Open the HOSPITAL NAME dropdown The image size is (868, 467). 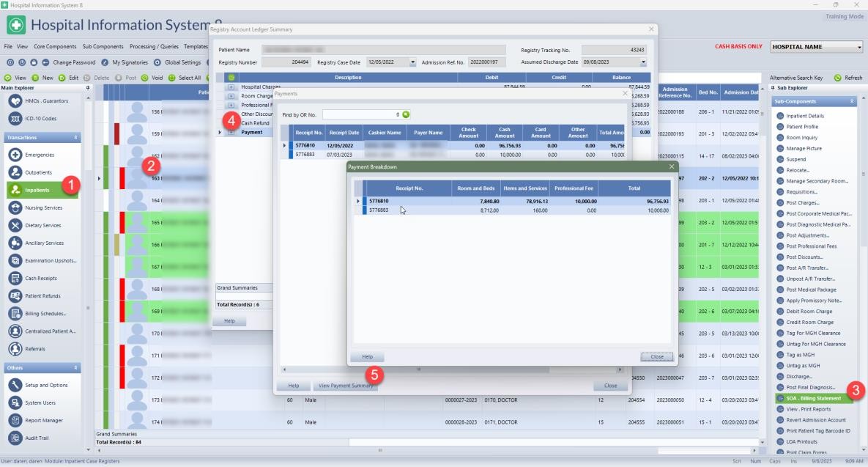pos(859,47)
